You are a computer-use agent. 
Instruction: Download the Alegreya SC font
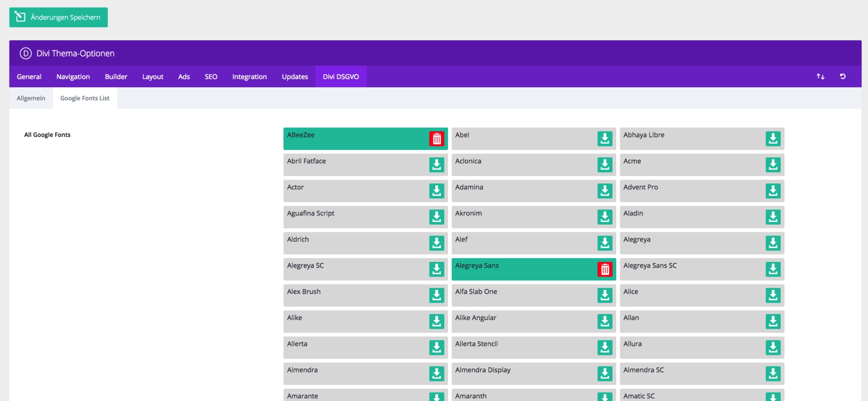click(x=437, y=269)
